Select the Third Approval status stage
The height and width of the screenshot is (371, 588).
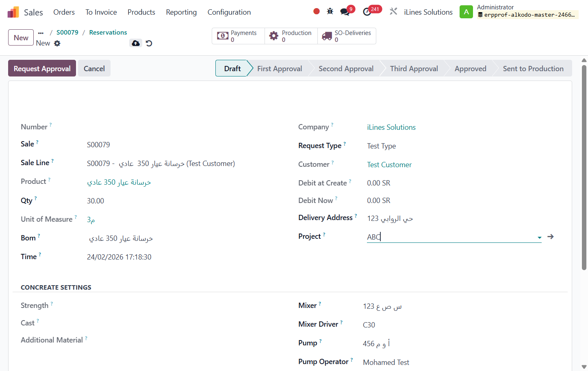point(414,68)
